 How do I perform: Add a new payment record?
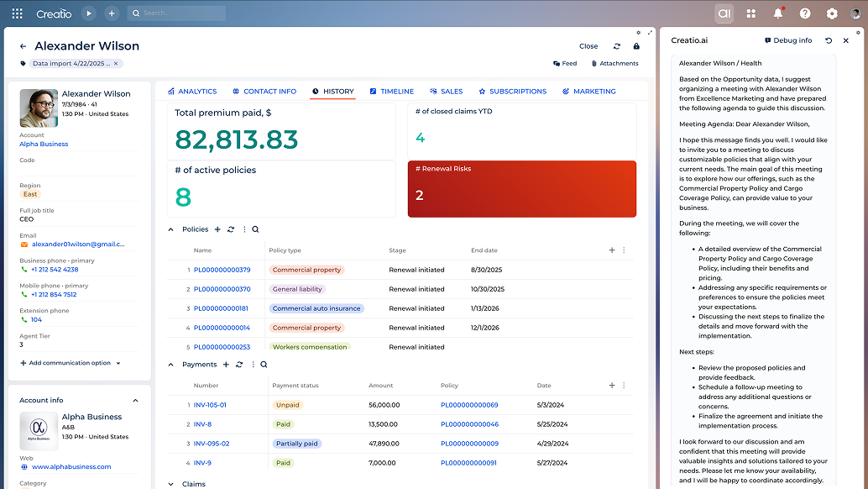[226, 365]
